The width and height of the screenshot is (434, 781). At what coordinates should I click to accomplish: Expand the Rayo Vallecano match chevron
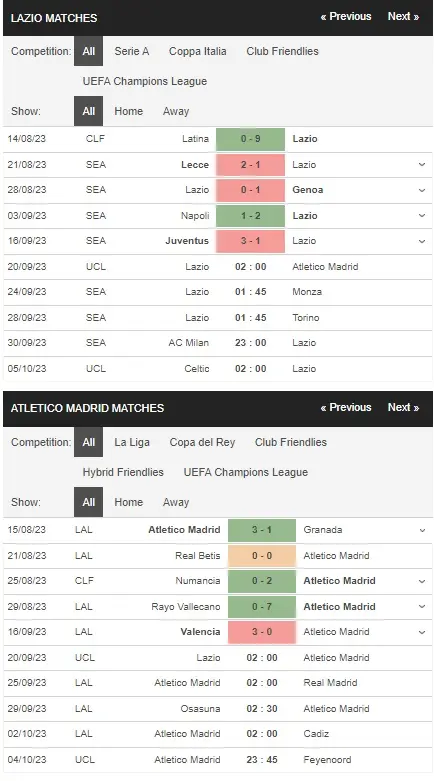click(x=422, y=607)
